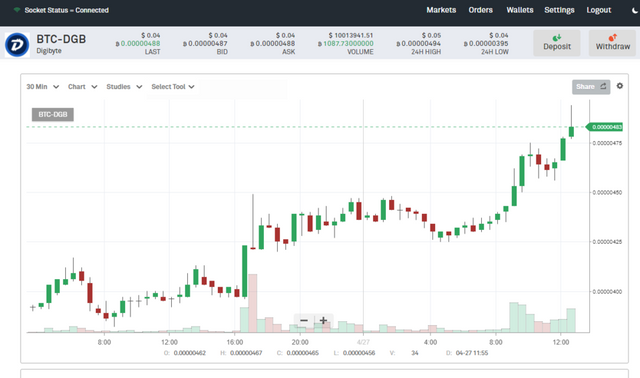Expand the 30 Min interval dropdown
This screenshot has width=640, height=378.
(x=42, y=87)
